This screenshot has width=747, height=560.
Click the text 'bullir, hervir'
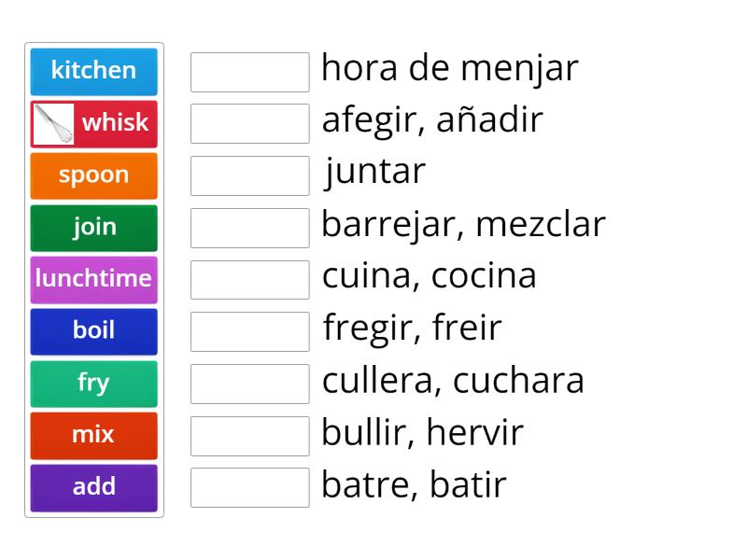coord(422,432)
